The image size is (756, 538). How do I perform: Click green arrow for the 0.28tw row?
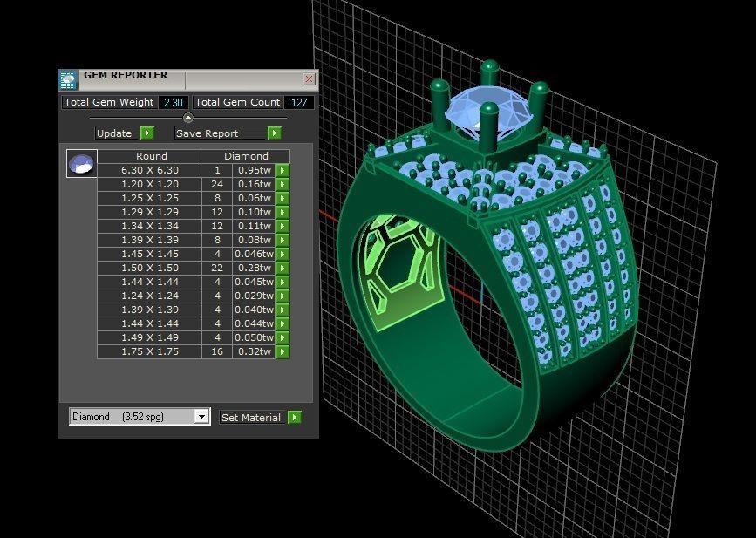pyautogui.click(x=283, y=268)
